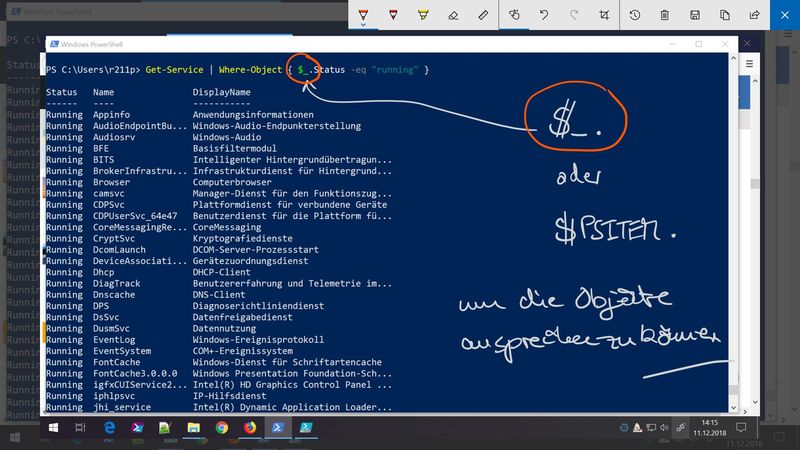
Task: Click the Dnscache service name
Action: click(114, 294)
